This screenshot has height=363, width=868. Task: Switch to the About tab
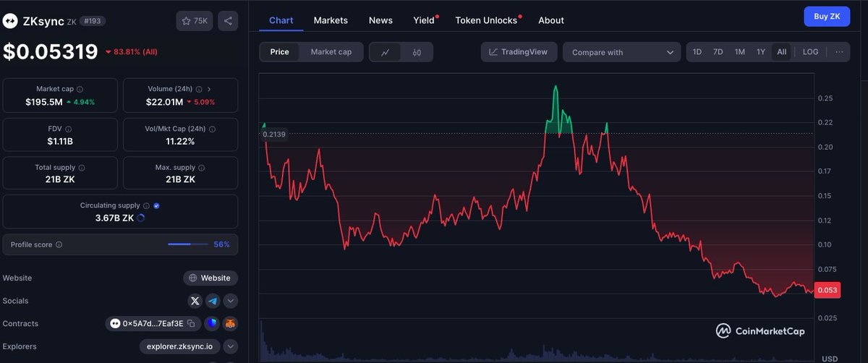coord(551,20)
